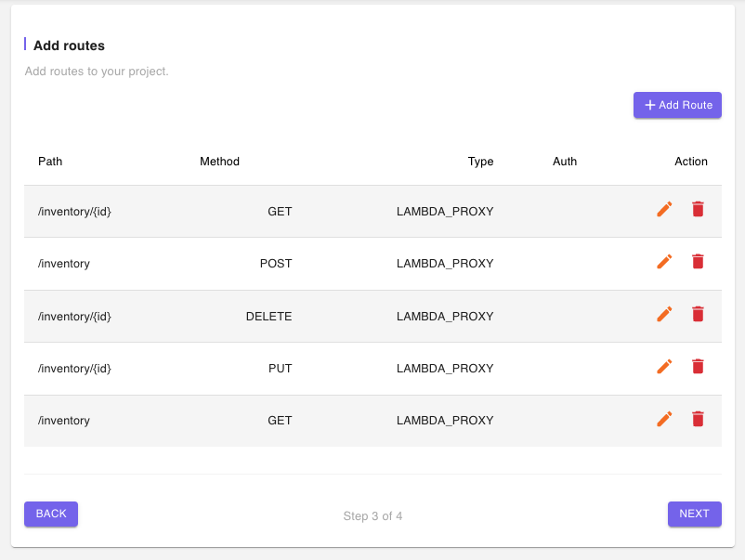The height and width of the screenshot is (560, 745).
Task: Click the Method column header
Action: click(x=219, y=162)
